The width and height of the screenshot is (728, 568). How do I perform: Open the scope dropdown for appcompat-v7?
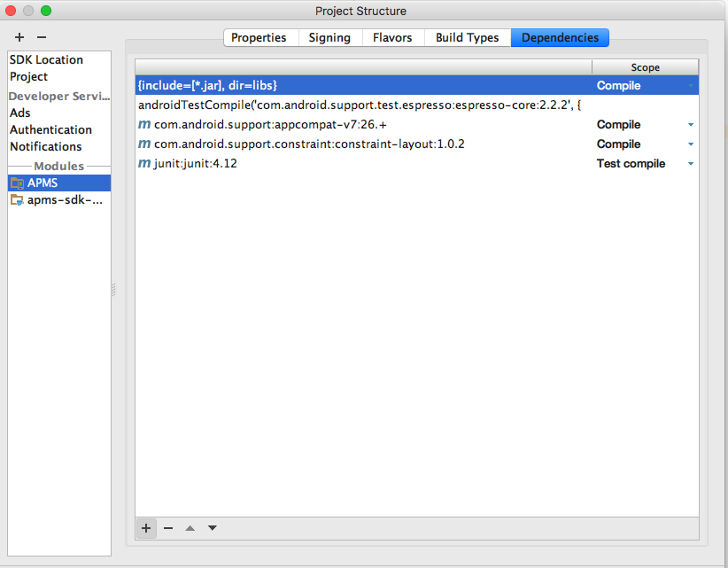coord(691,125)
